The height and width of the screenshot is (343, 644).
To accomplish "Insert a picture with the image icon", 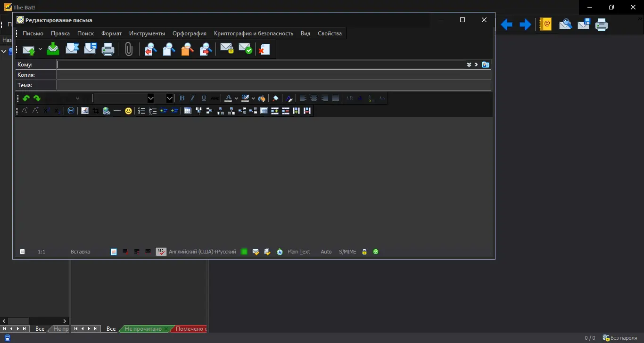I will click(85, 111).
